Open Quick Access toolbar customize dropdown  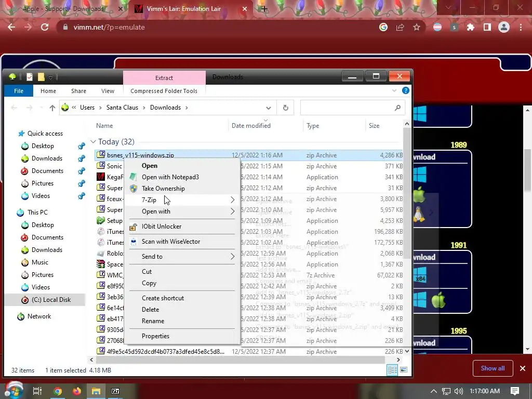tap(50, 77)
